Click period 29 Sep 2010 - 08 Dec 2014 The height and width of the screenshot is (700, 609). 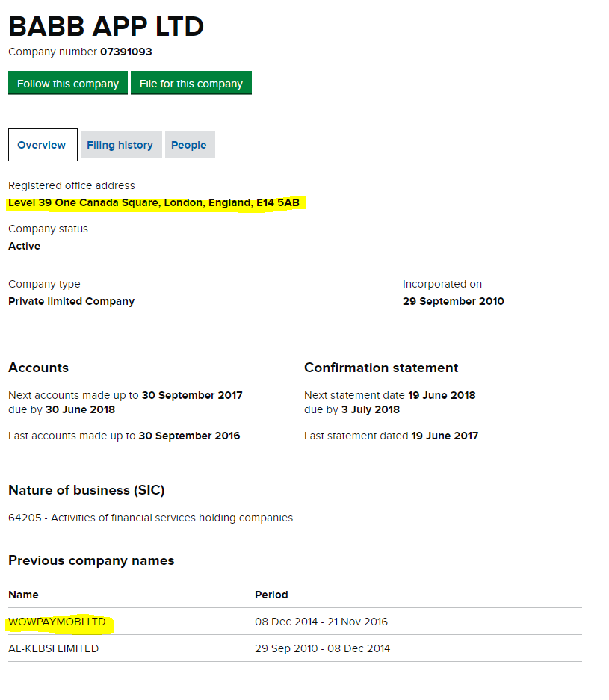tap(322, 648)
